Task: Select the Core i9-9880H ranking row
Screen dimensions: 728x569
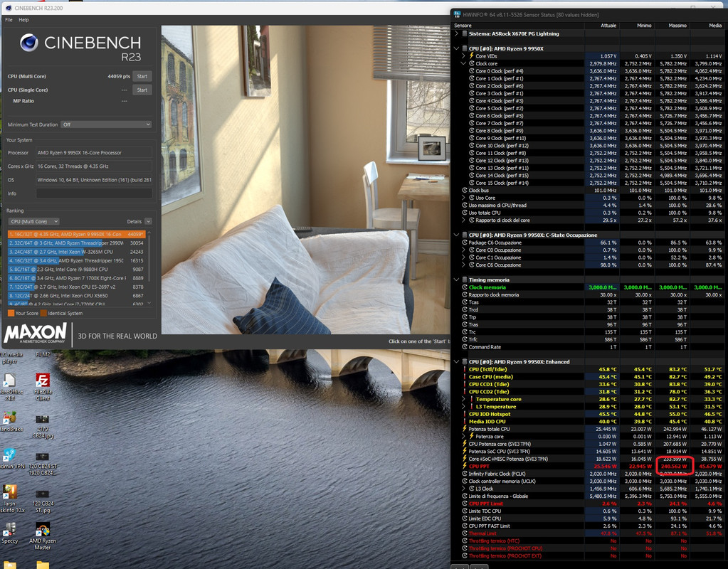Action: (x=77, y=269)
